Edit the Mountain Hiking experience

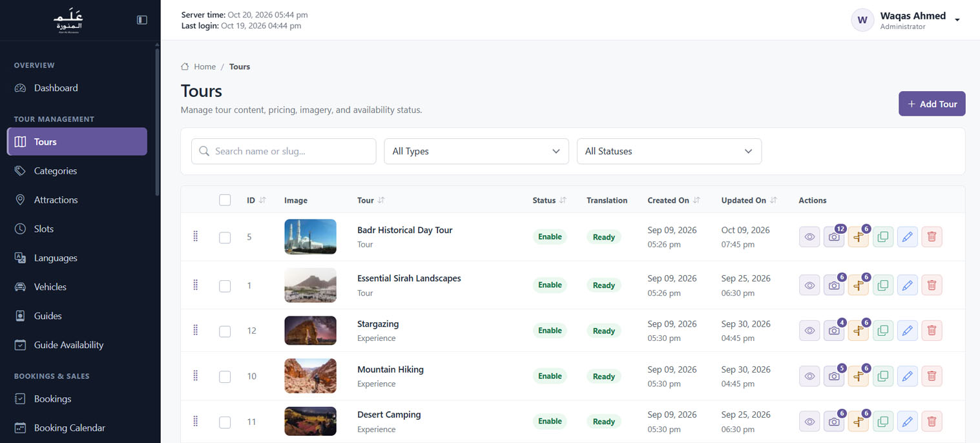click(x=908, y=376)
